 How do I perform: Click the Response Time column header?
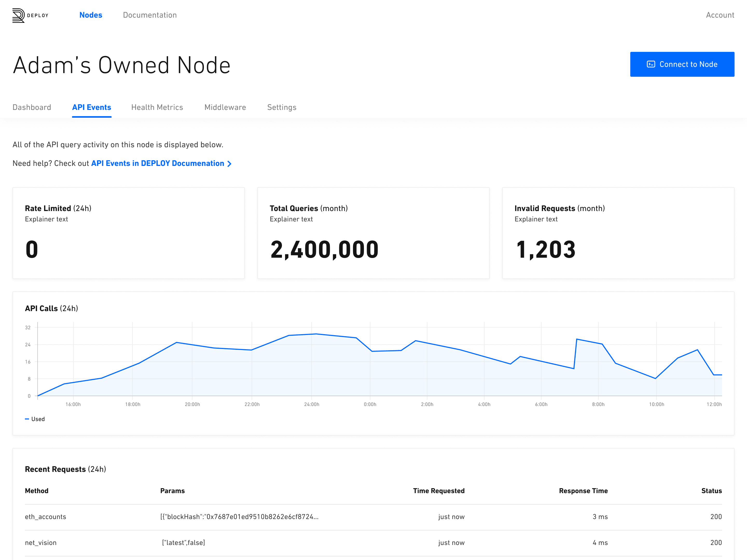(x=583, y=491)
